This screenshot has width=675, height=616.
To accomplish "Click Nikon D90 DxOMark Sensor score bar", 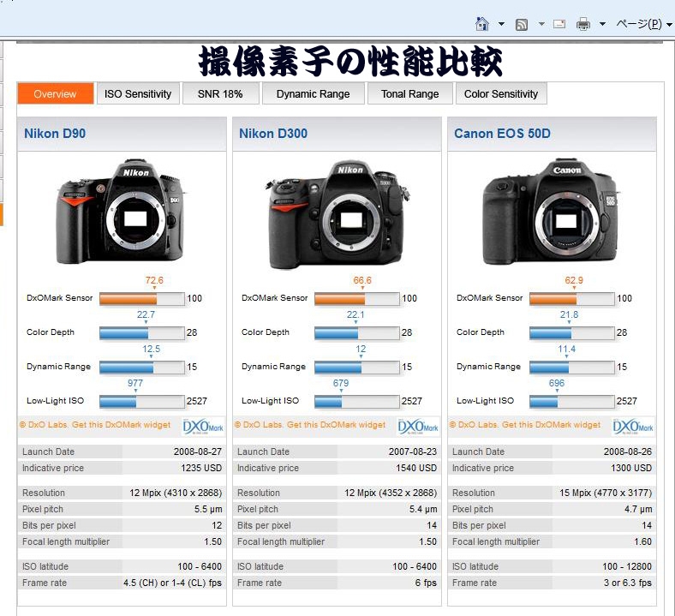I will [142, 299].
